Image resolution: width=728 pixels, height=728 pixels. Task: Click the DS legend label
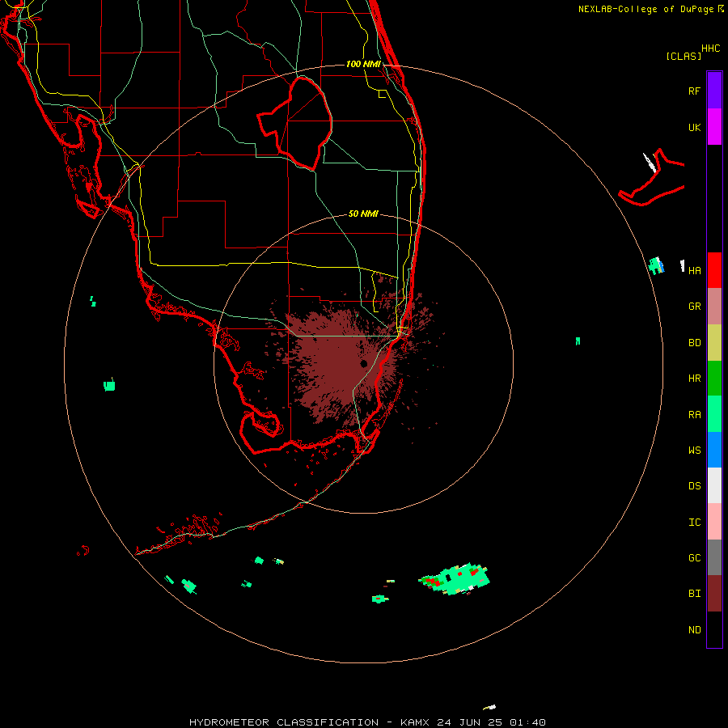(x=694, y=485)
